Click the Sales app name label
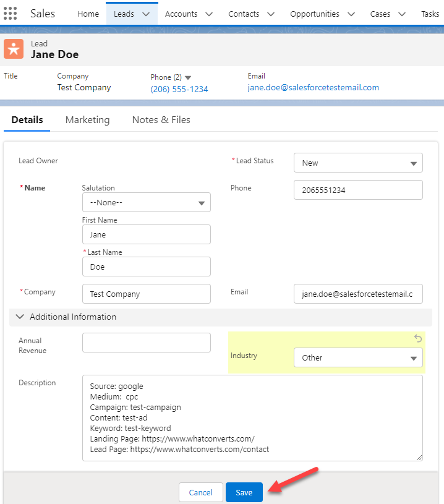Viewport: 444px width, 504px height. point(43,14)
